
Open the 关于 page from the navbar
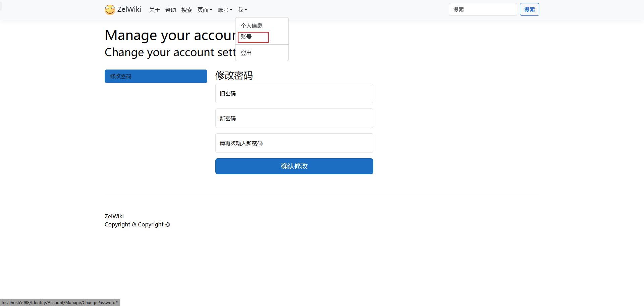pyautogui.click(x=154, y=10)
